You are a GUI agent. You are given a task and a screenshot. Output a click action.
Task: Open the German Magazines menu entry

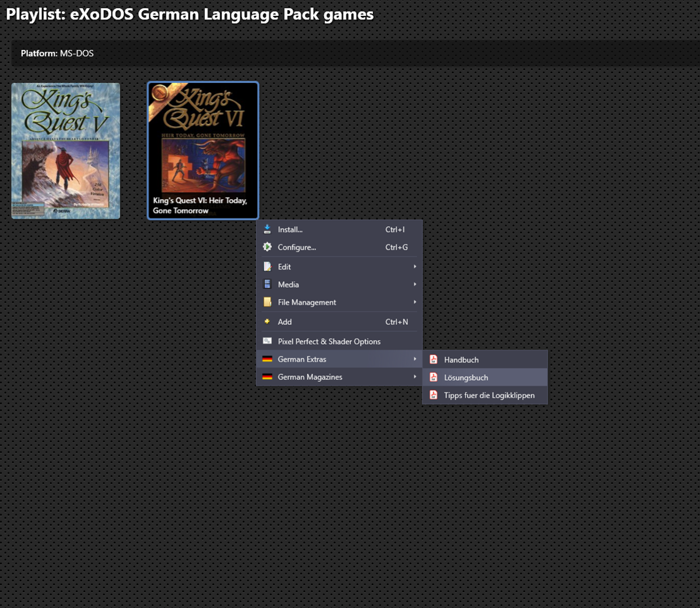point(339,377)
